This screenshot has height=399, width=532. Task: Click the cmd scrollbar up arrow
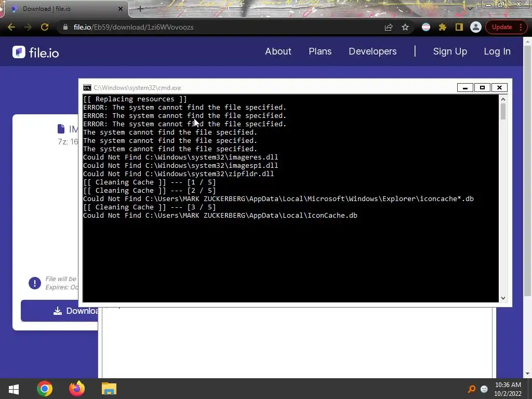(x=503, y=99)
